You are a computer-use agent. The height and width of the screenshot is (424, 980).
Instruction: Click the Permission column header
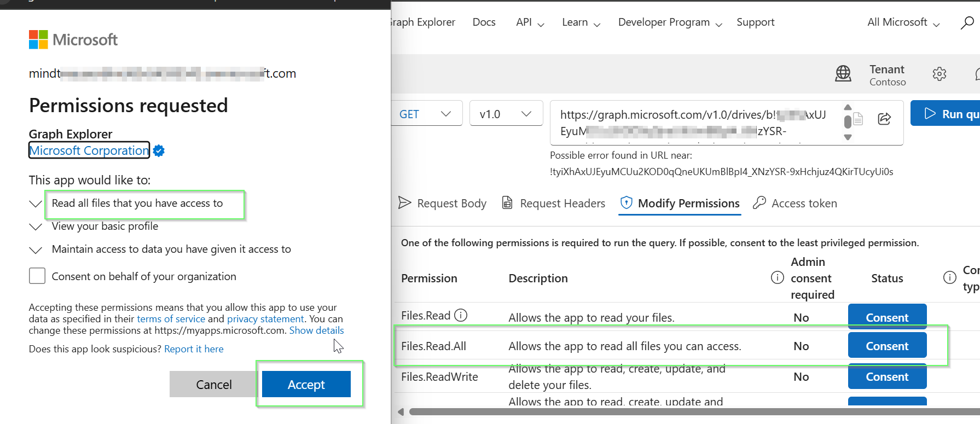tap(429, 278)
